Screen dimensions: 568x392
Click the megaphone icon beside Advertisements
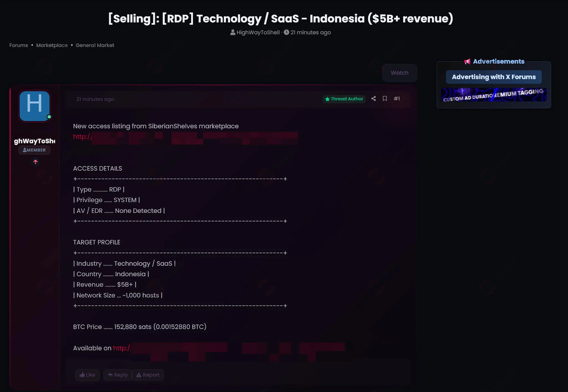tap(467, 62)
